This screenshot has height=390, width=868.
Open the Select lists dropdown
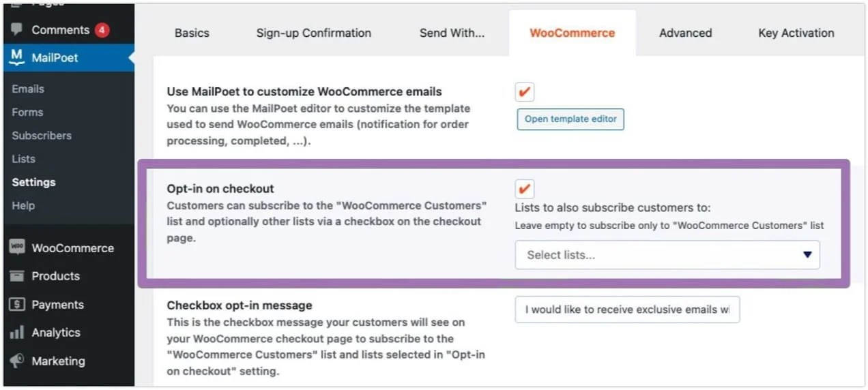[x=667, y=255]
